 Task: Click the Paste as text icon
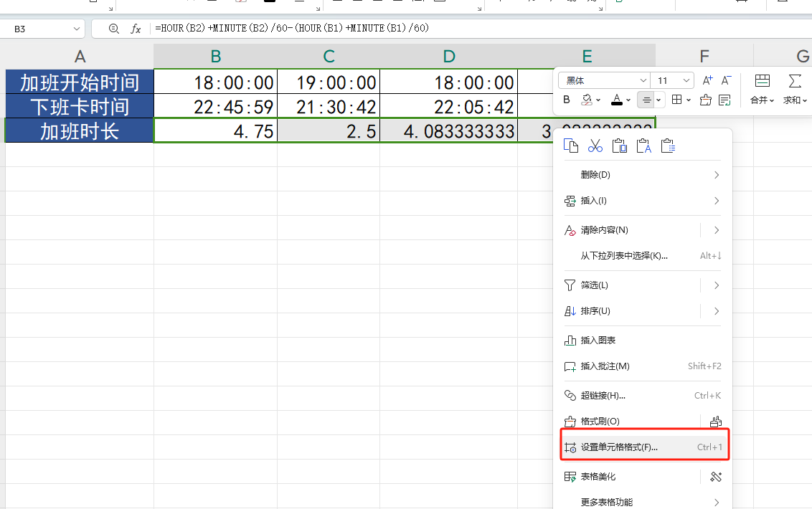[x=643, y=146]
